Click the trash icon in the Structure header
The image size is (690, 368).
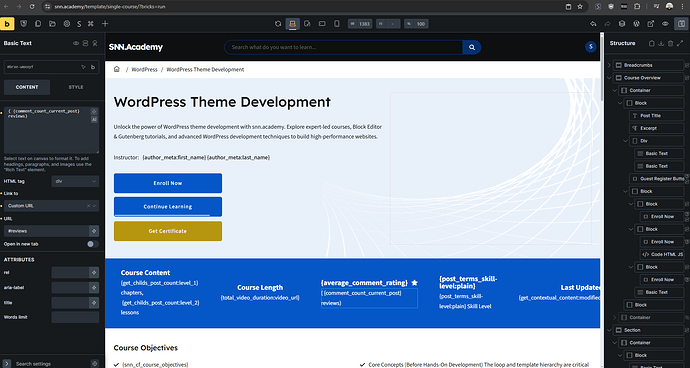pyautogui.click(x=670, y=43)
